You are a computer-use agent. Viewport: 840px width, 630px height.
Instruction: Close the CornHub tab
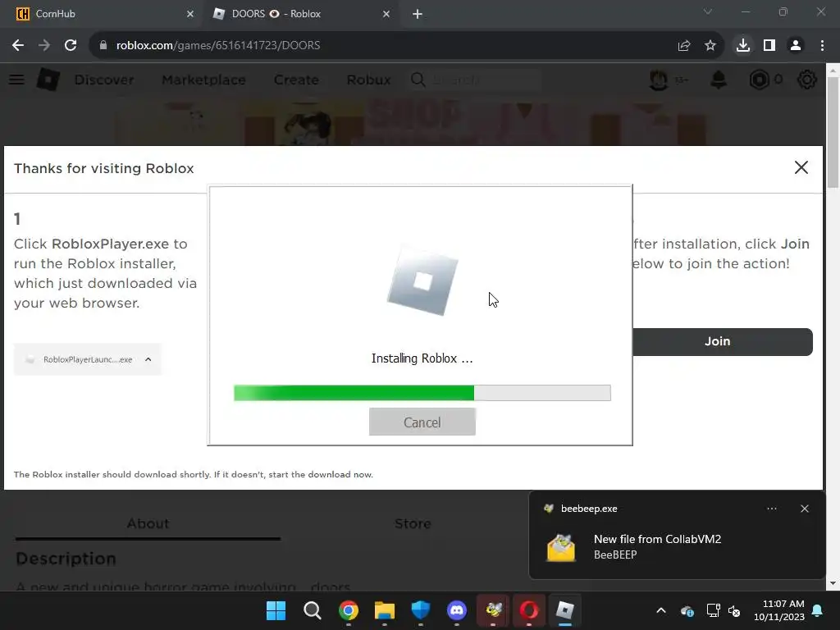coord(190,14)
